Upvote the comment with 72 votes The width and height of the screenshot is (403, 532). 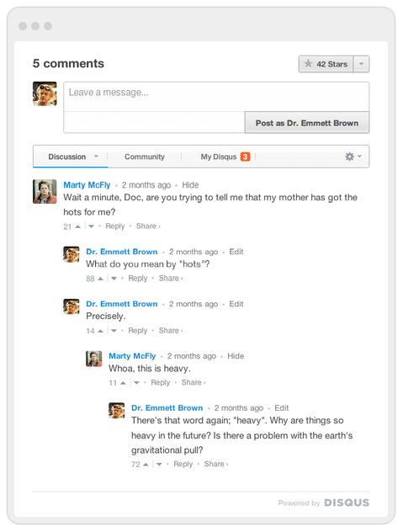pos(146,465)
